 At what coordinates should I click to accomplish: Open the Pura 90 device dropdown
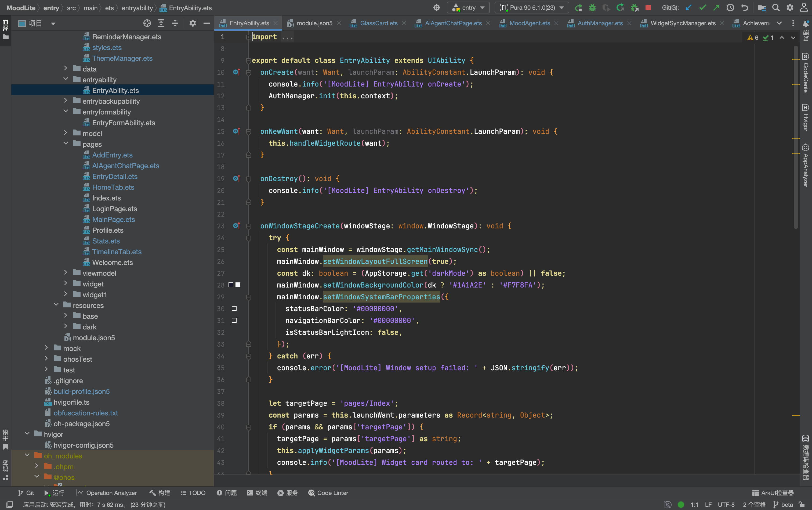(x=532, y=8)
